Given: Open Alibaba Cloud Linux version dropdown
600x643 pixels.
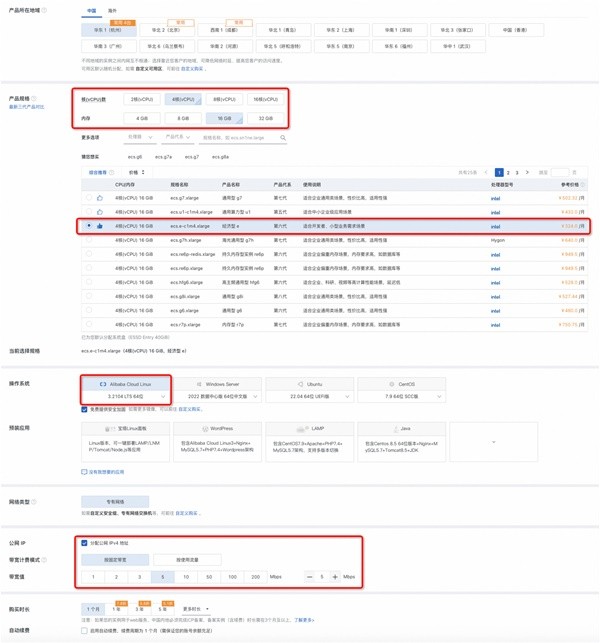Looking at the screenshot, I should [125, 397].
